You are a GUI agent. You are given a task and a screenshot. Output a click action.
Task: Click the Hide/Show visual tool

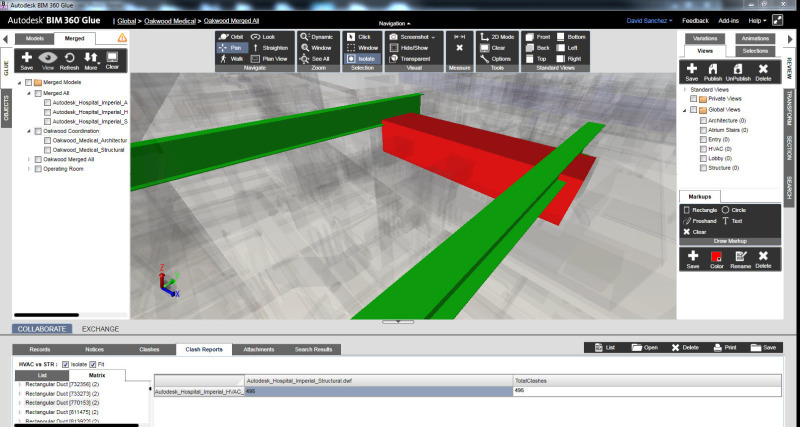point(409,47)
